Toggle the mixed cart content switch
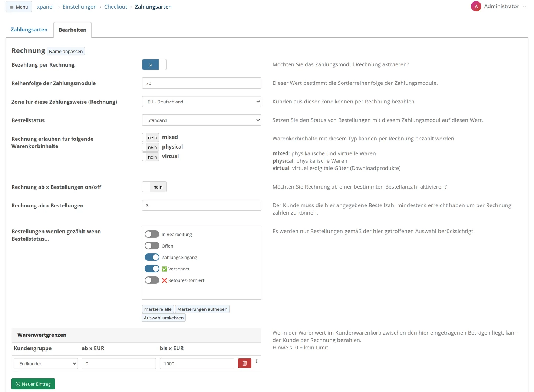 click(151, 137)
